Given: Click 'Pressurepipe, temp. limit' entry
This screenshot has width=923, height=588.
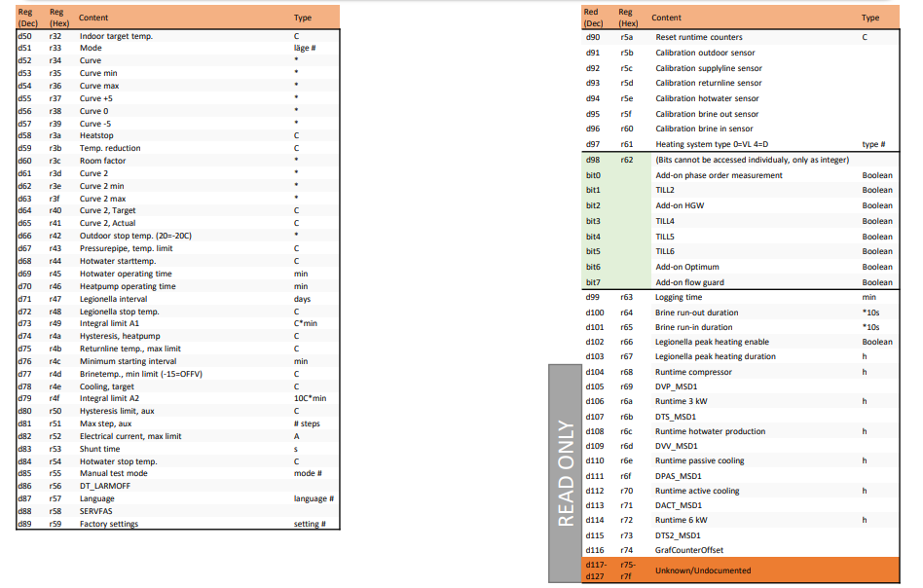Looking at the screenshot, I should (126, 248).
